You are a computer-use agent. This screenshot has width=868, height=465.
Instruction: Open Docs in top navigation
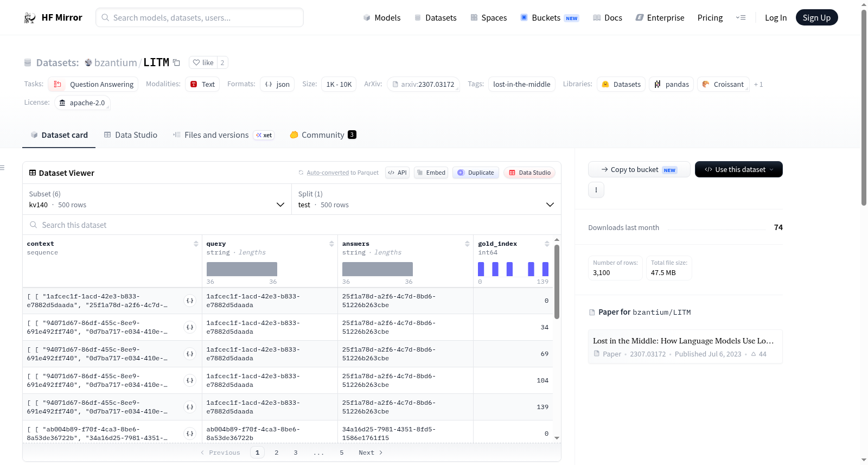608,18
